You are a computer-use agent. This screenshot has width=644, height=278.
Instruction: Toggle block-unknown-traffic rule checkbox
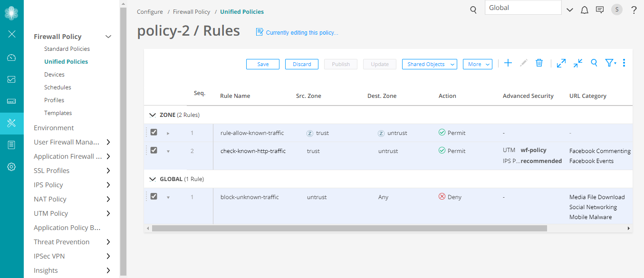[x=154, y=196]
